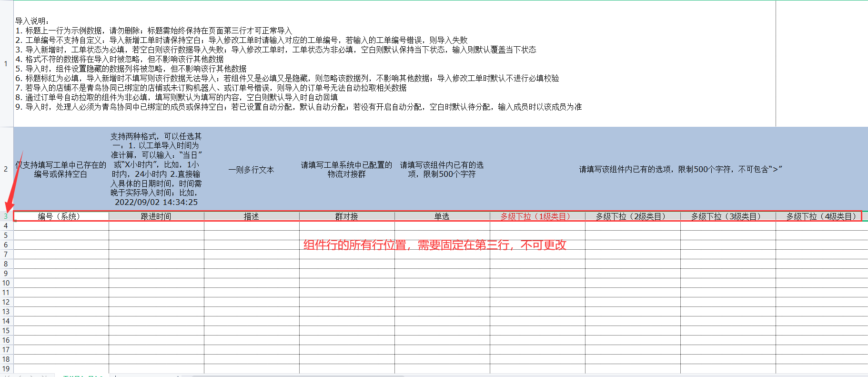
Task: Select row 11 via its row header
Action: pos(6,293)
